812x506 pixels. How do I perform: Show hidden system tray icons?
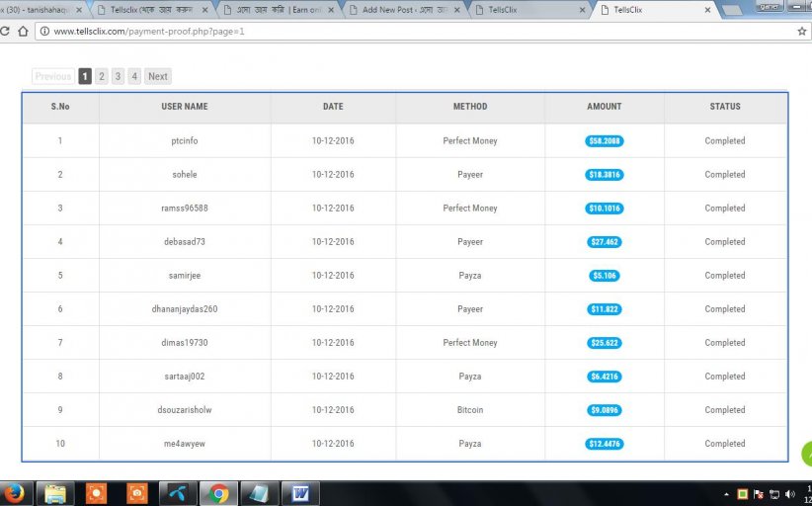728,493
